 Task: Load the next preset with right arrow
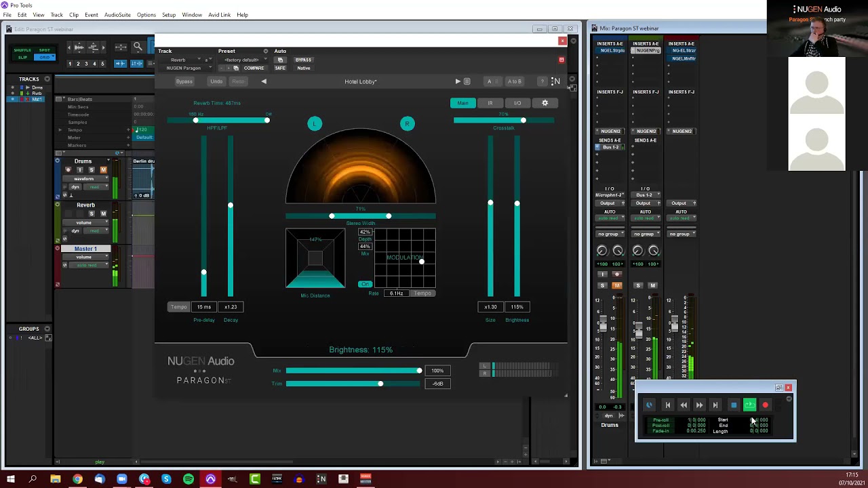coord(458,81)
